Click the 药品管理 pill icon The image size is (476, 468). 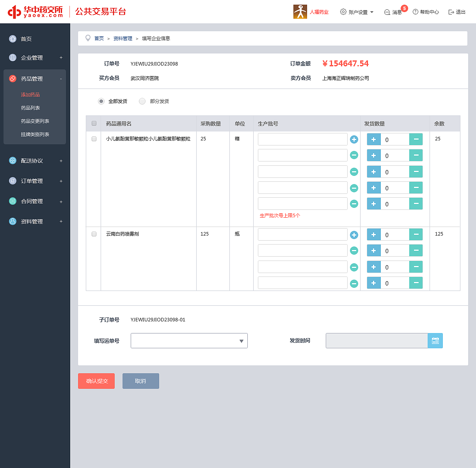[x=13, y=78]
